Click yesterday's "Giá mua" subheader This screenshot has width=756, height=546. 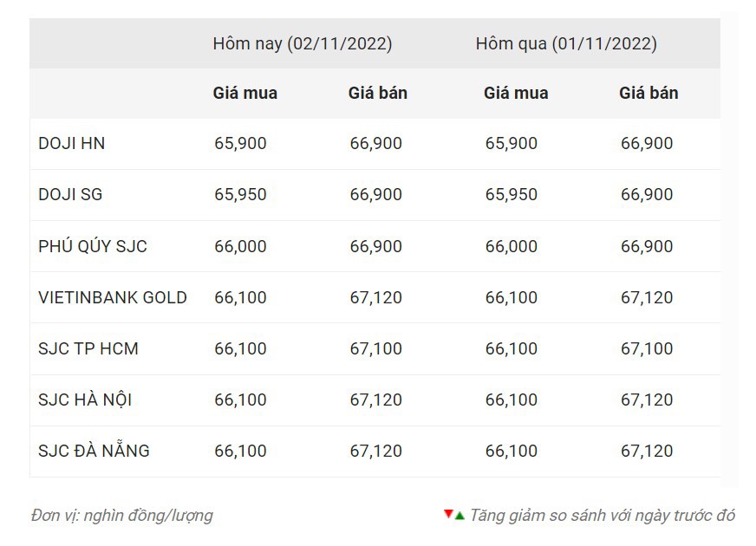pyautogui.click(x=516, y=93)
